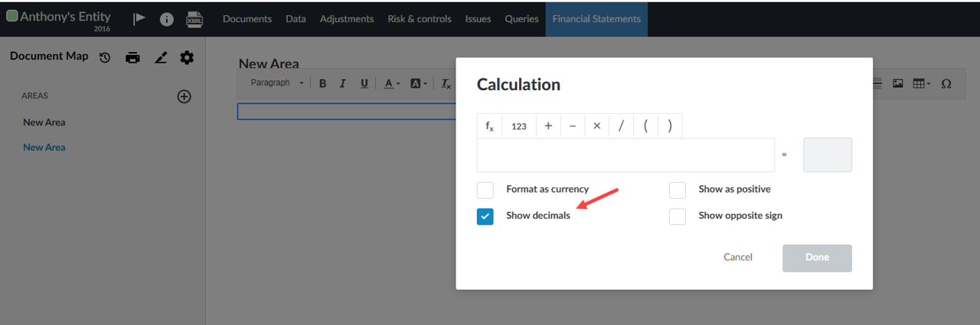Open the Document Map settings gear
The width and height of the screenshot is (980, 325).
pos(187,57)
